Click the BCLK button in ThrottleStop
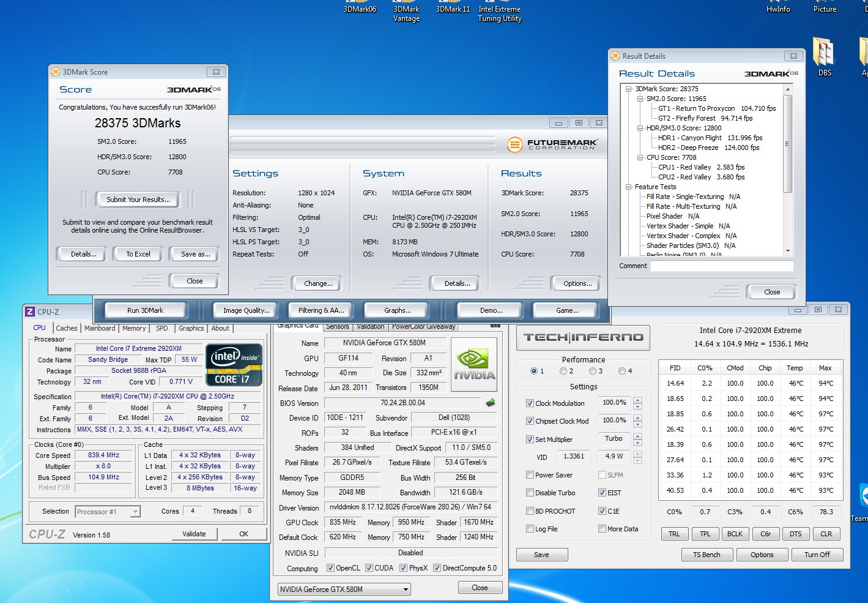Screen dimensions: 868x603 [735, 534]
